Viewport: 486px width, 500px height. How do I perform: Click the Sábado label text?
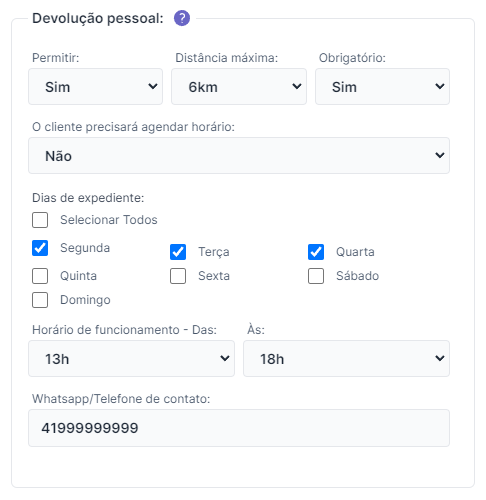pyautogui.click(x=357, y=276)
